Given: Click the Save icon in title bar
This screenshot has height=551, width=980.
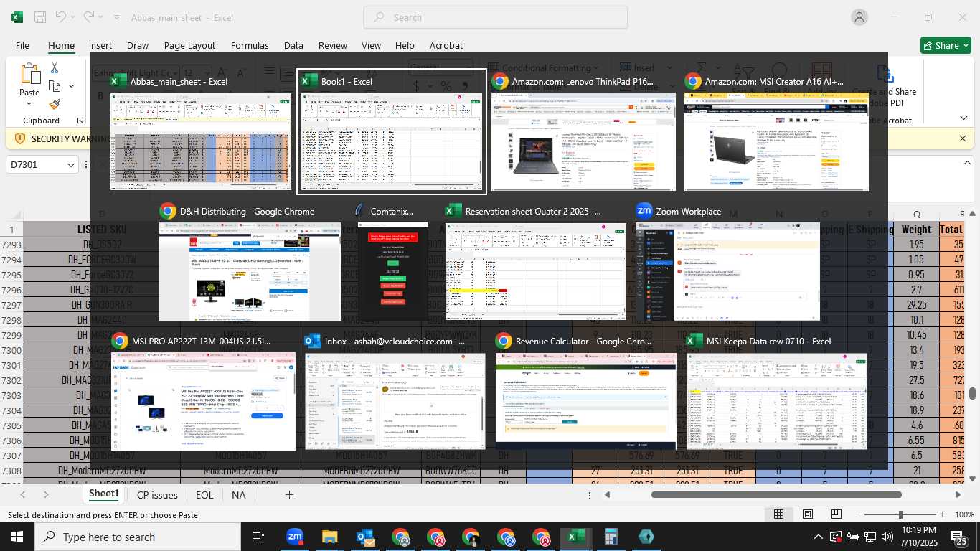Looking at the screenshot, I should point(40,17).
